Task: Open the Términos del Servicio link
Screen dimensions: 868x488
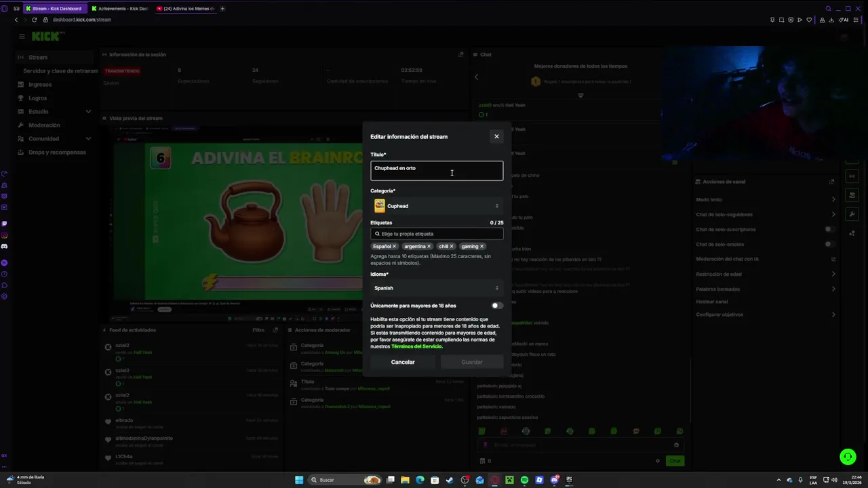Action: [x=416, y=346]
